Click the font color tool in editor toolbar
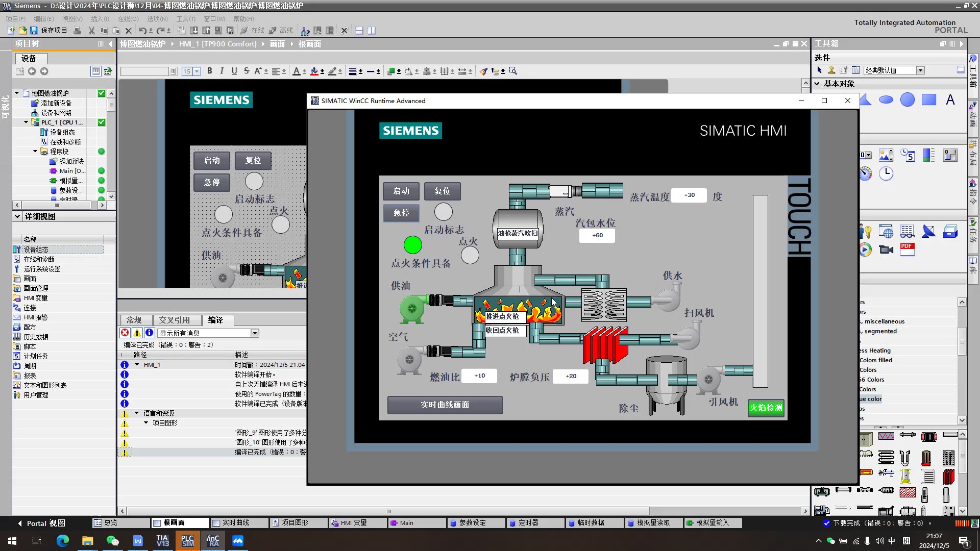 coord(297,71)
